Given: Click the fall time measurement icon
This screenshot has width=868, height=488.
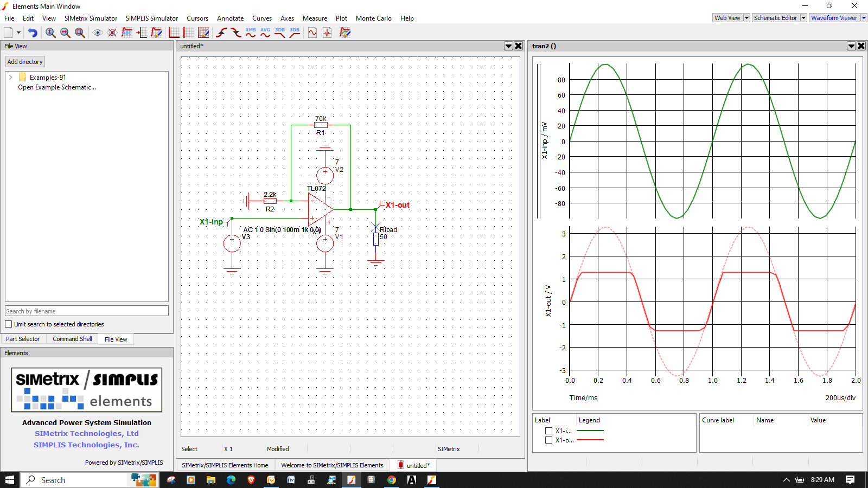Looking at the screenshot, I should click(x=236, y=33).
